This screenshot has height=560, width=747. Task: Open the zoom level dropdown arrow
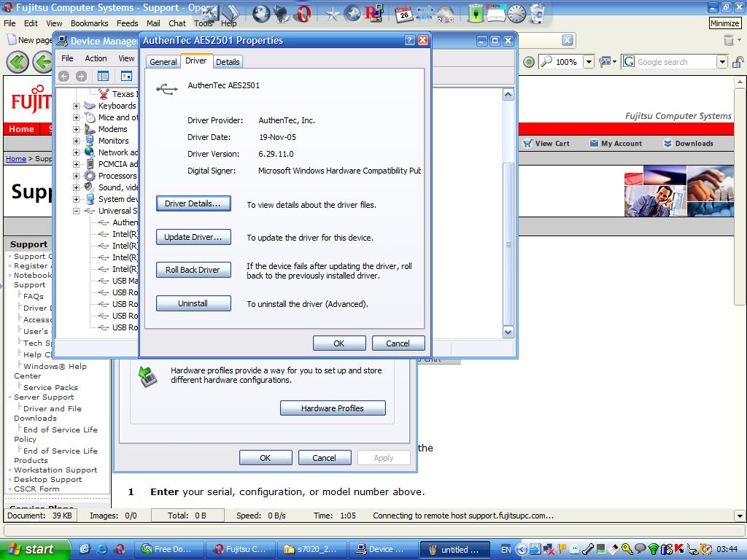[589, 62]
